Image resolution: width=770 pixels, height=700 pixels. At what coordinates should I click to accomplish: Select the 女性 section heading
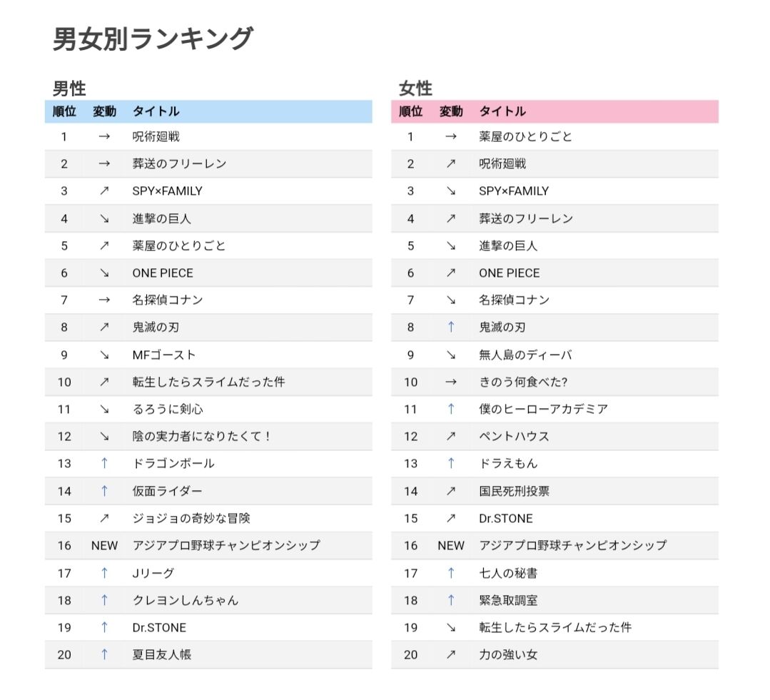pyautogui.click(x=415, y=88)
